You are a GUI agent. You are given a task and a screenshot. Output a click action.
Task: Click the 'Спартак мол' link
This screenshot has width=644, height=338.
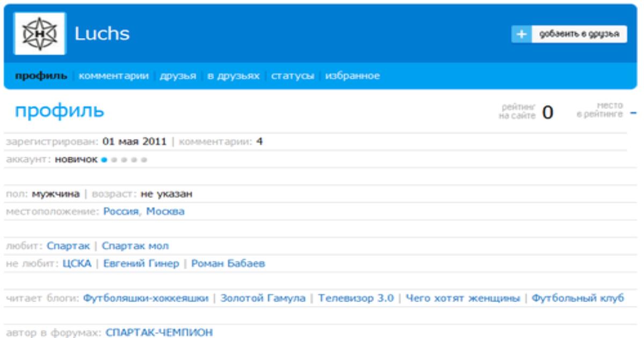click(135, 246)
